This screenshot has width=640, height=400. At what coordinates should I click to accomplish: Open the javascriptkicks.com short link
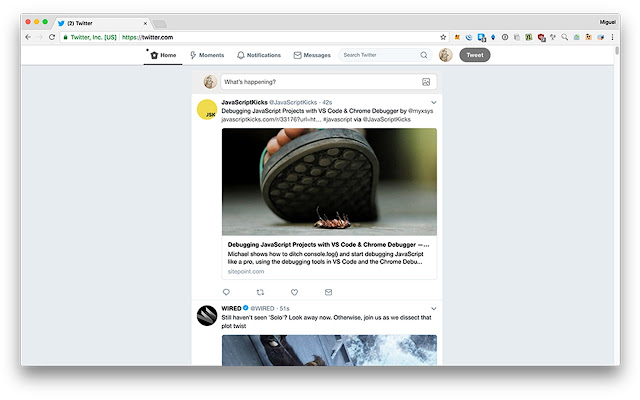(271, 120)
